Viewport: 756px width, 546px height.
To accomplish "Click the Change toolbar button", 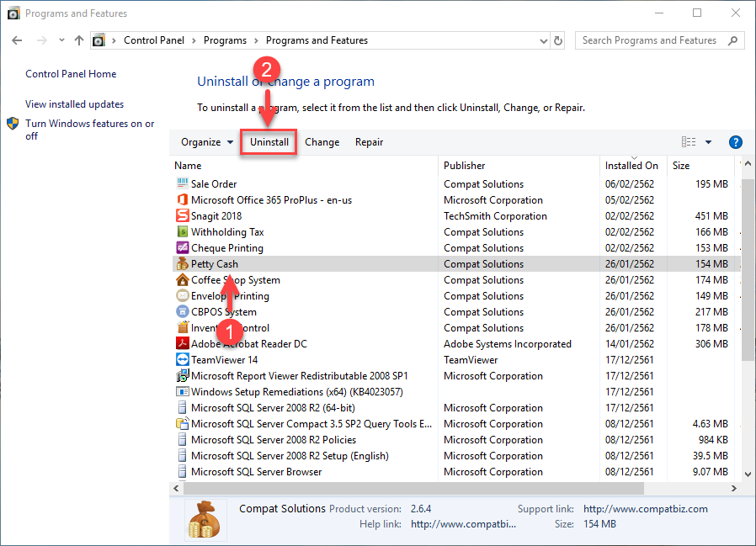I will (322, 142).
